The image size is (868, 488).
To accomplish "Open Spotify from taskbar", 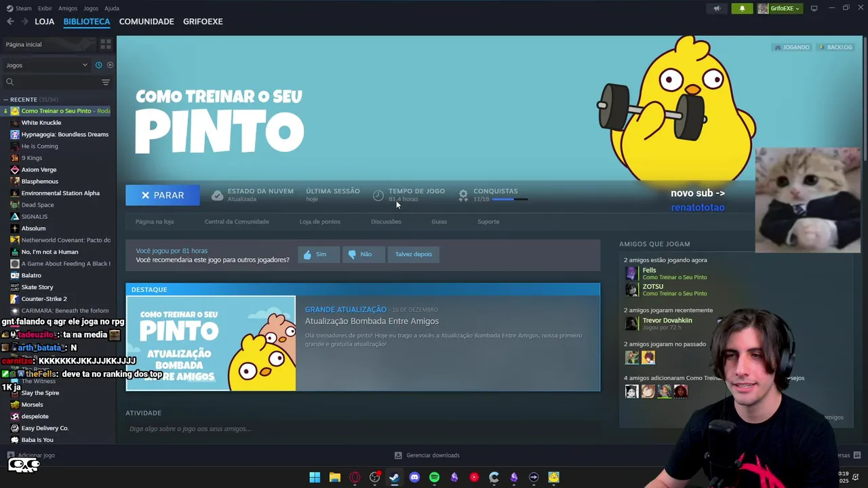I will (x=434, y=477).
